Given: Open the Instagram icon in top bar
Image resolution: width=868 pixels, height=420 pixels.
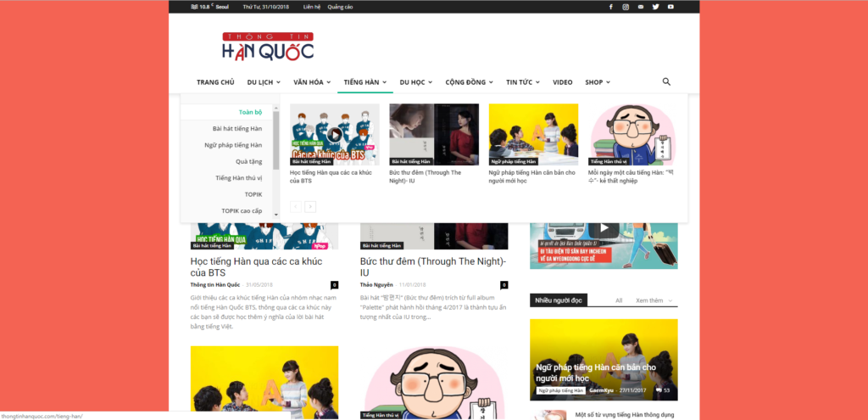Looking at the screenshot, I should tap(626, 7).
